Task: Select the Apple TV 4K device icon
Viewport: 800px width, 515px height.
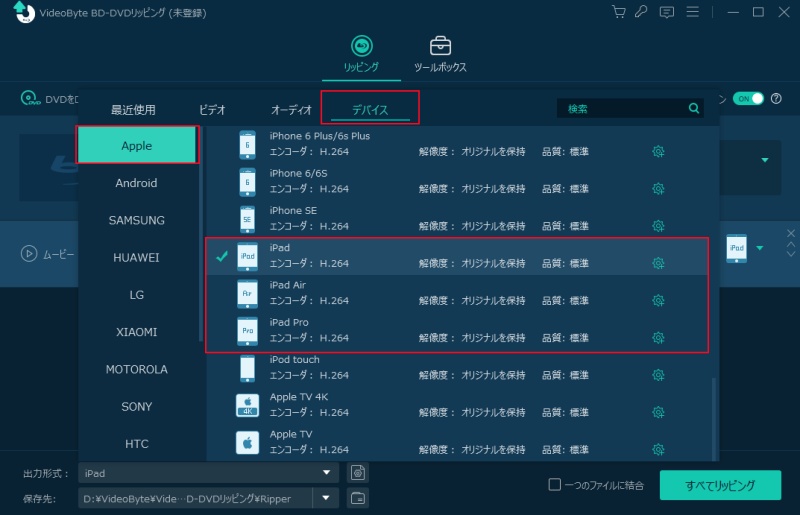Action: [x=247, y=406]
